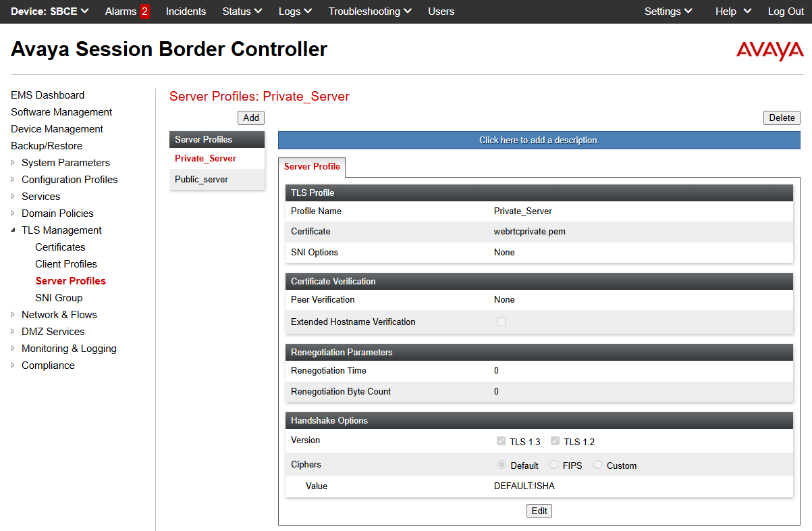The image size is (812, 531).
Task: Click the Avaya logo
Action: (x=769, y=51)
